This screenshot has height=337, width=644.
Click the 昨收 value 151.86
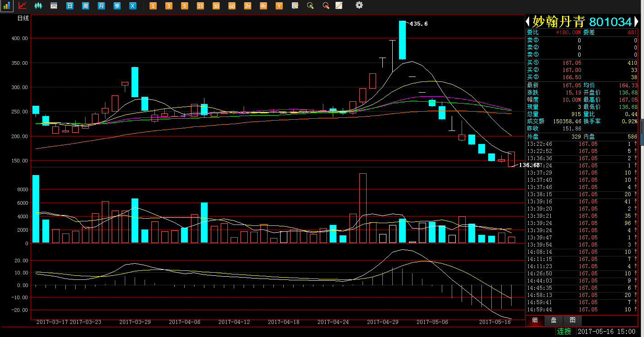572,128
